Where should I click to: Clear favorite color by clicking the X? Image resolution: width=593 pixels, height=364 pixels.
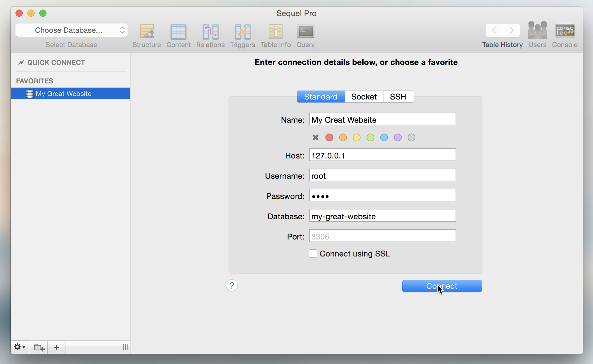coord(315,137)
